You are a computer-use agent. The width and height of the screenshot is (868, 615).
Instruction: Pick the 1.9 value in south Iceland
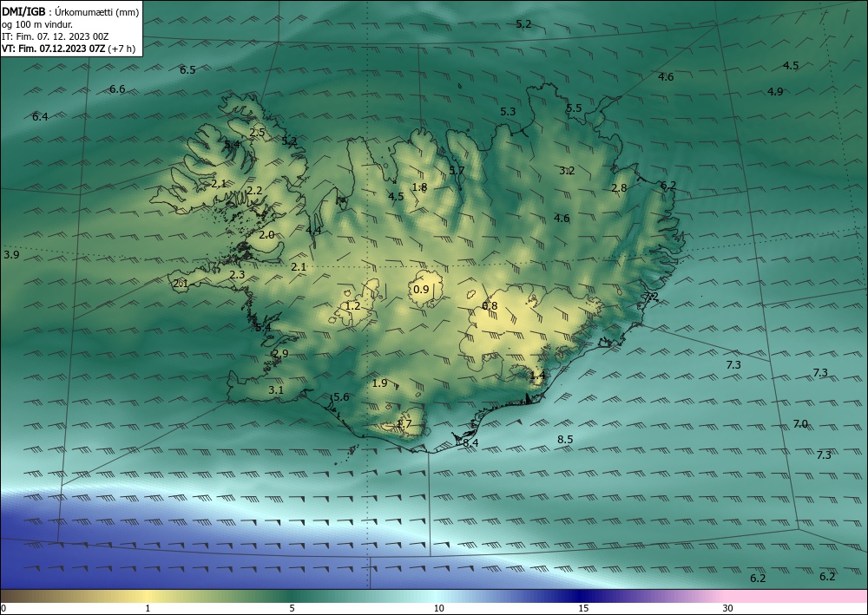click(380, 383)
